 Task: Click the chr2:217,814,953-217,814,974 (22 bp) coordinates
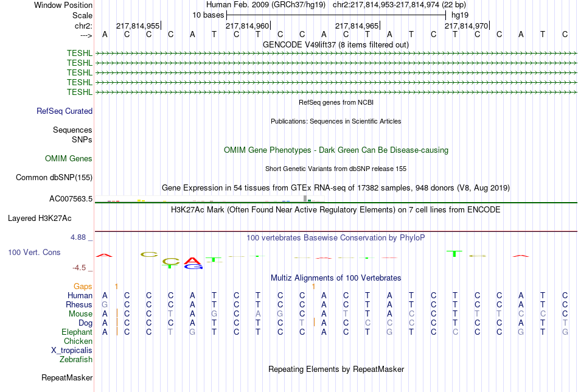click(x=399, y=5)
